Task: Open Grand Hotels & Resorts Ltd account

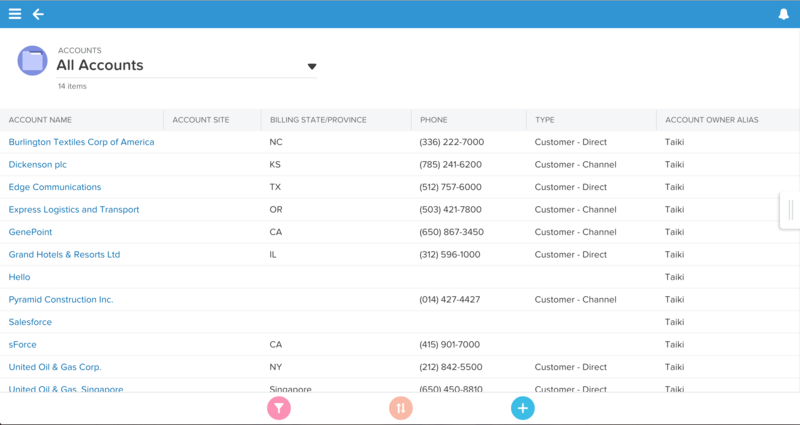Action: [64, 254]
